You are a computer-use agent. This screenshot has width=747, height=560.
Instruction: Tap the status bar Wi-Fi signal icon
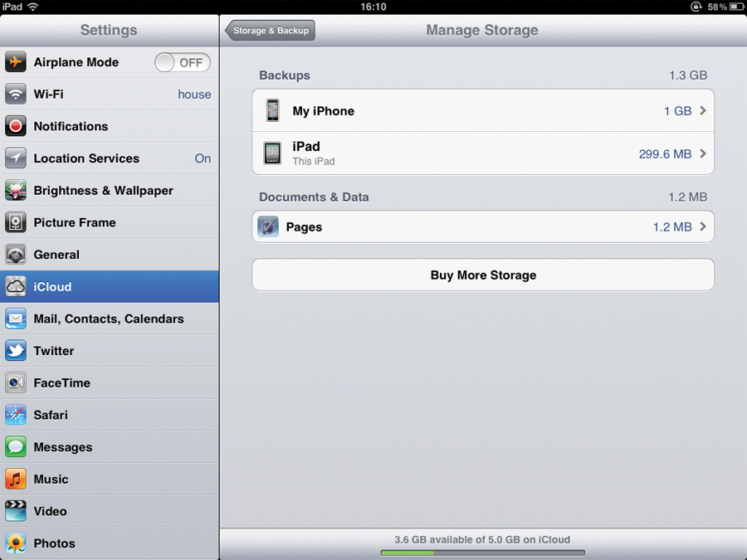point(33,7)
